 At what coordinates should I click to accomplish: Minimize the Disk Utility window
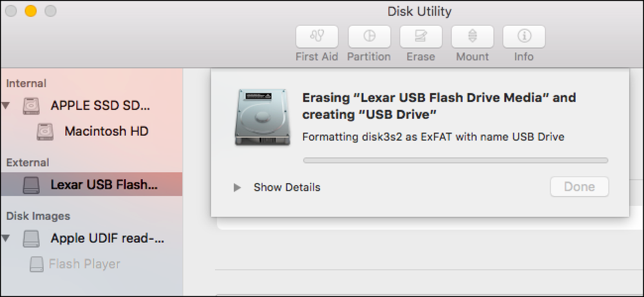pyautogui.click(x=31, y=11)
